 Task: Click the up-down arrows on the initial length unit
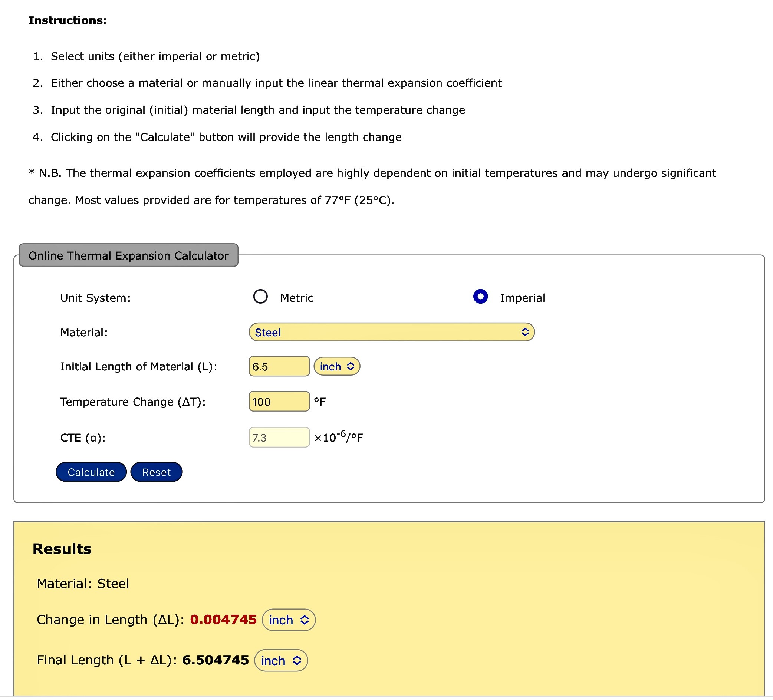pyautogui.click(x=350, y=366)
